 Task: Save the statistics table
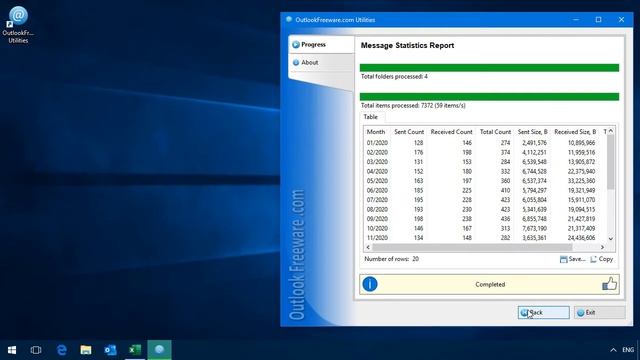pyautogui.click(x=572, y=259)
